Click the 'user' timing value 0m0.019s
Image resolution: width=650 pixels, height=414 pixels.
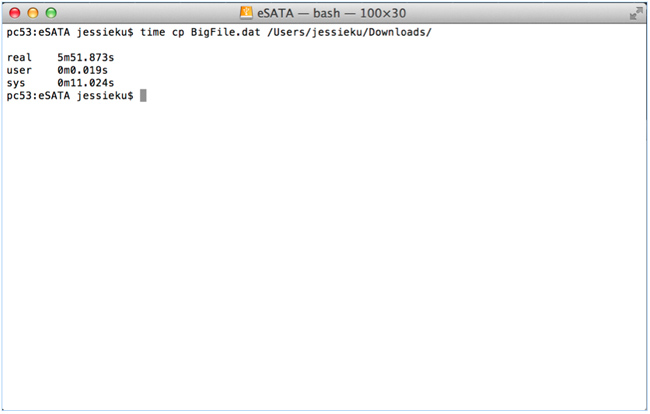(82, 70)
